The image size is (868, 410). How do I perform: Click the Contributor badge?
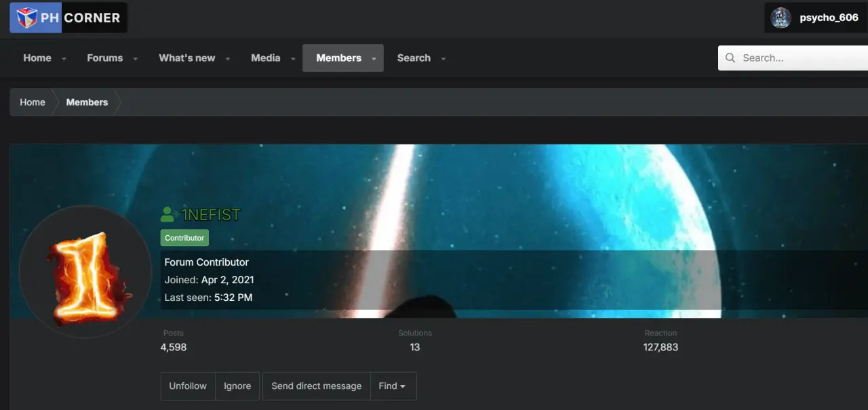click(x=184, y=238)
